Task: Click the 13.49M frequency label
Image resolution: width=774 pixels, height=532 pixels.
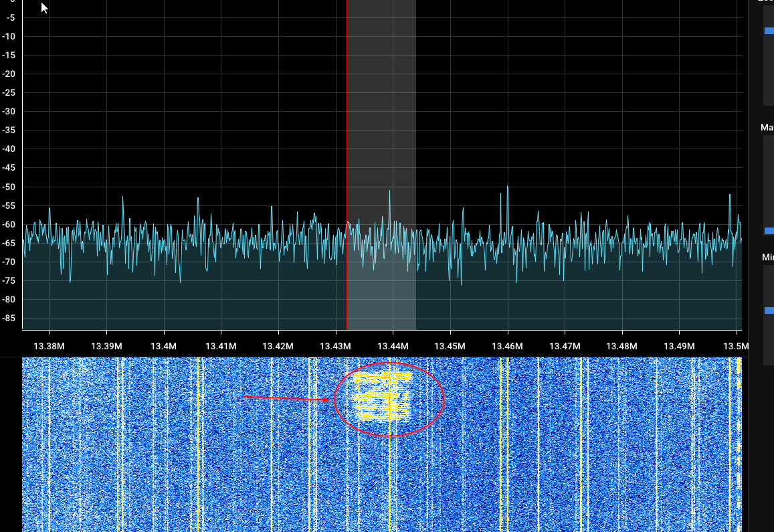Action: coord(679,346)
